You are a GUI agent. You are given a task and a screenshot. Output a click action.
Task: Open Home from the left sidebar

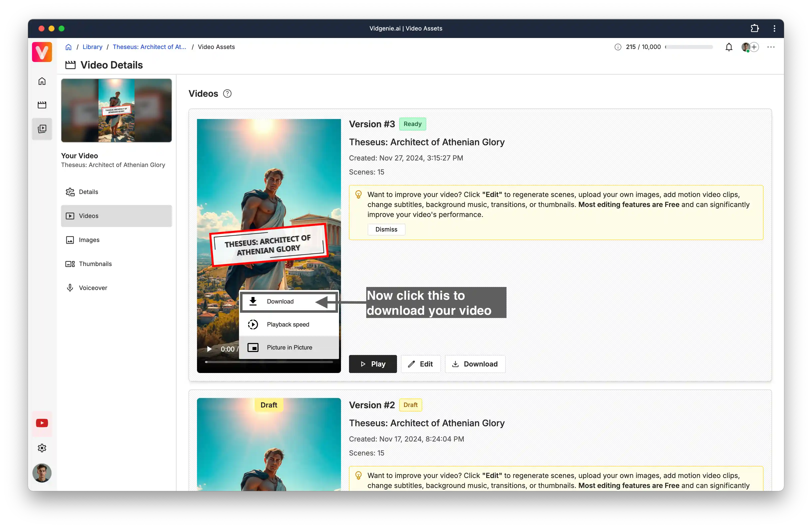(x=42, y=81)
